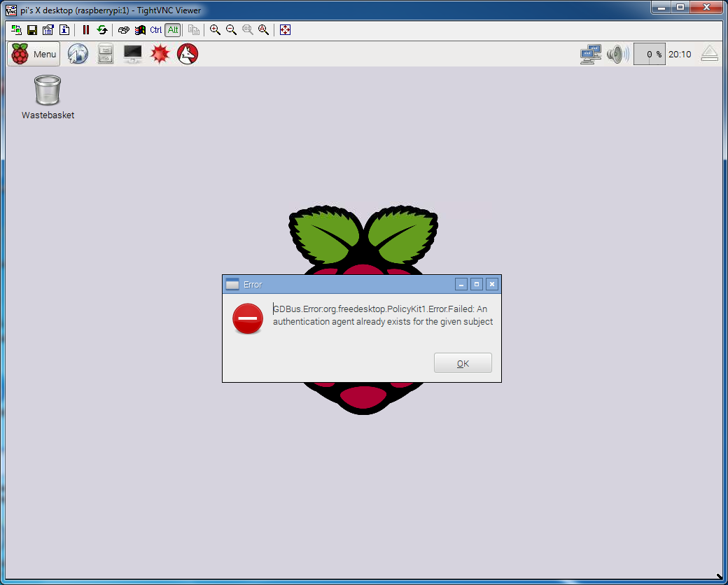728x585 pixels.
Task: Save the connection with floppy disk icon
Action: tap(32, 30)
